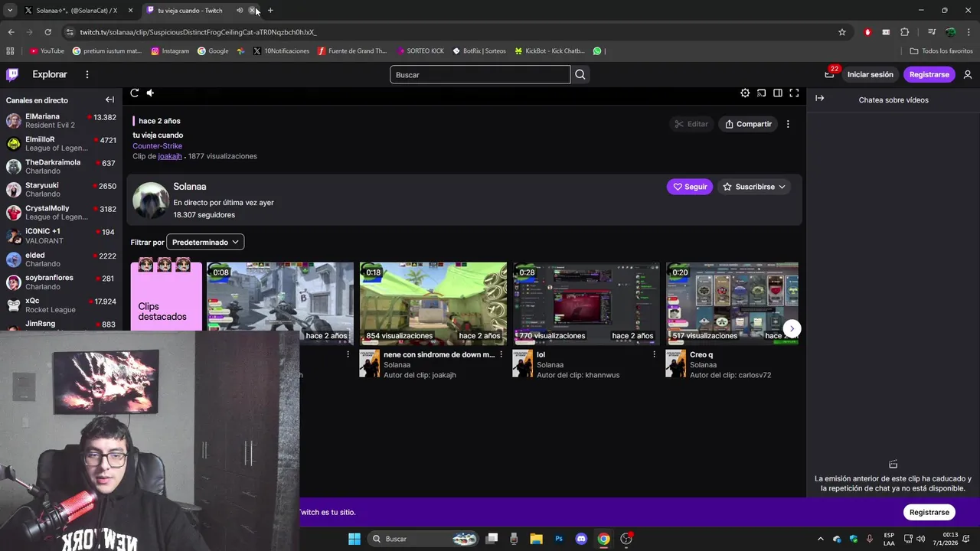Reload the page in Chrome
The image size is (980, 551).
47,32
